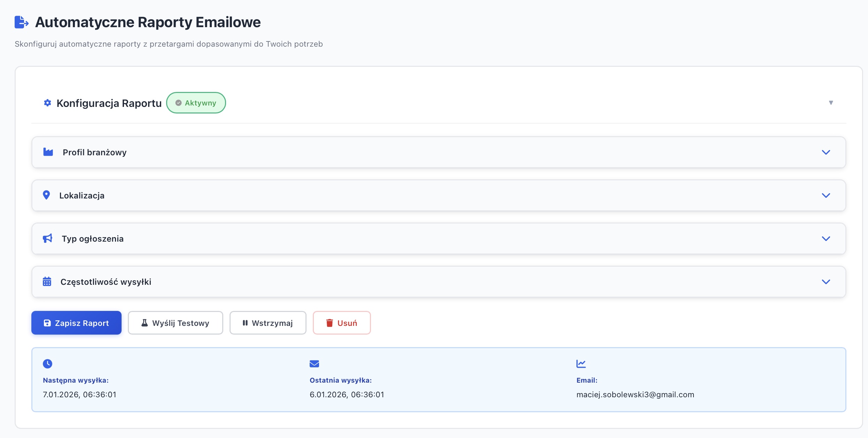This screenshot has height=438, width=868.
Task: Click the megaphone icon for Typ ogłoszenia
Action: (48, 238)
